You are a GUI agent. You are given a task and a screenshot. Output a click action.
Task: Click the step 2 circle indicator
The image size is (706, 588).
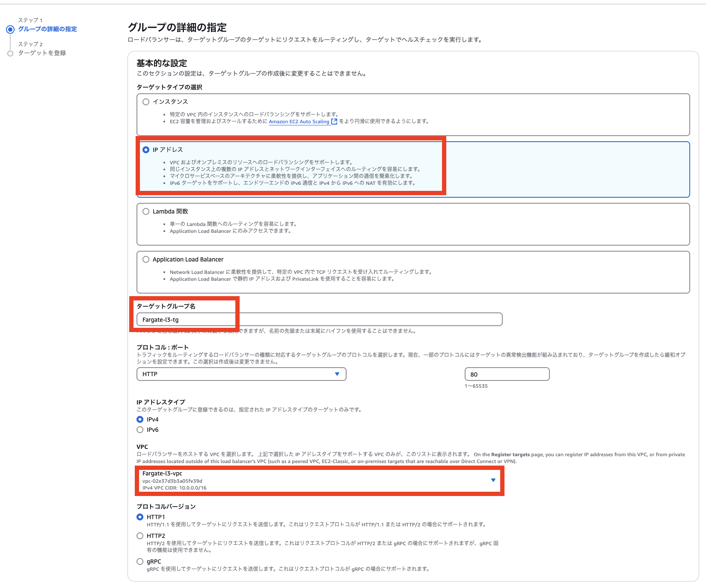click(10, 53)
